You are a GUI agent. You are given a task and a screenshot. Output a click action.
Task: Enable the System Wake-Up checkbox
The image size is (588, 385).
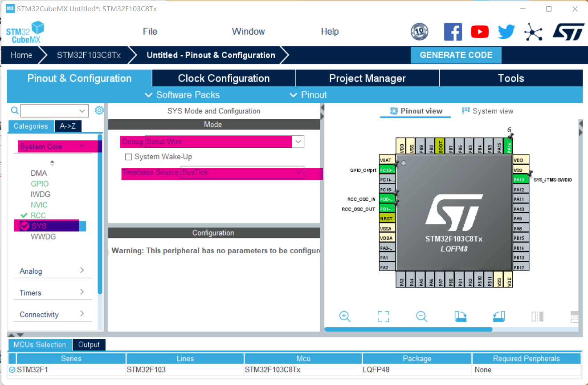[129, 157]
